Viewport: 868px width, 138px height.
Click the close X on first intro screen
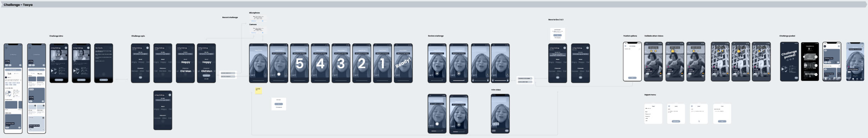point(66,48)
